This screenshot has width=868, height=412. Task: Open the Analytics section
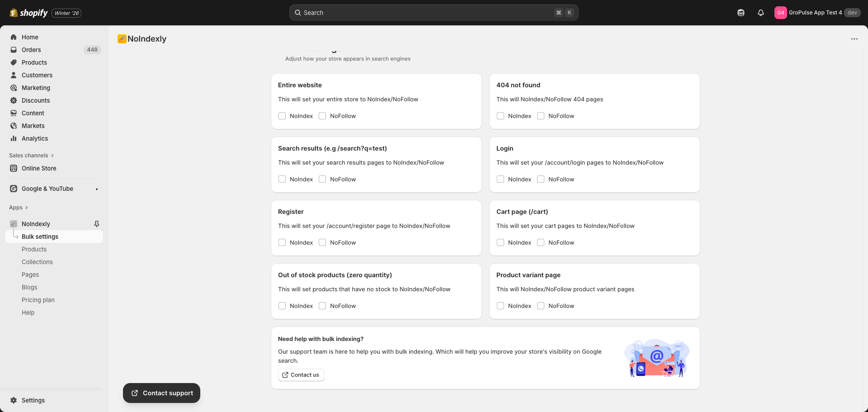[x=34, y=138]
